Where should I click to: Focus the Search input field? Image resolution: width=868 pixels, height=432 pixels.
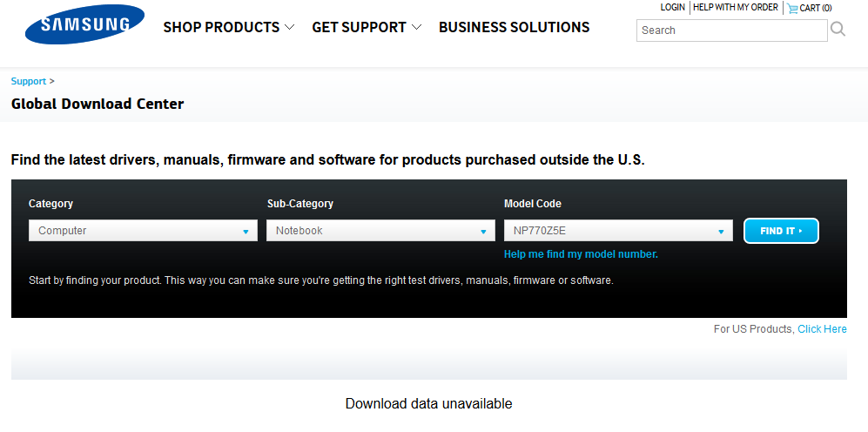pos(732,30)
